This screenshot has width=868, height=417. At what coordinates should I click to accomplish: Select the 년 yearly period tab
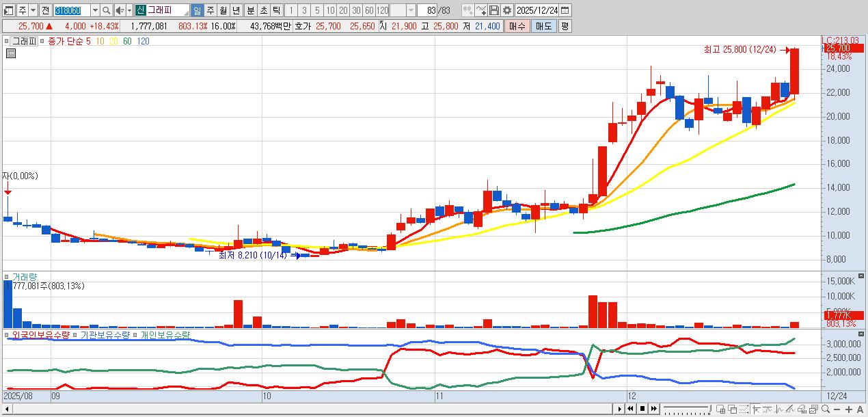point(236,10)
